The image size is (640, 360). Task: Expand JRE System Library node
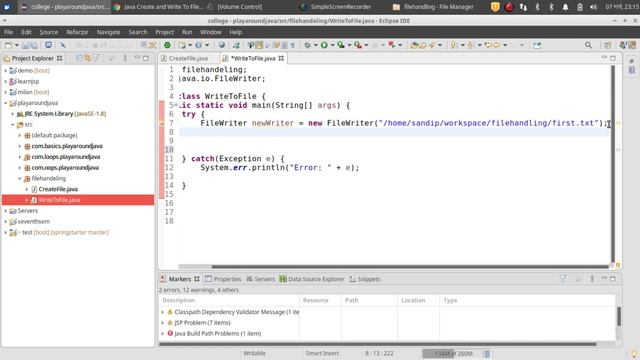(x=13, y=114)
